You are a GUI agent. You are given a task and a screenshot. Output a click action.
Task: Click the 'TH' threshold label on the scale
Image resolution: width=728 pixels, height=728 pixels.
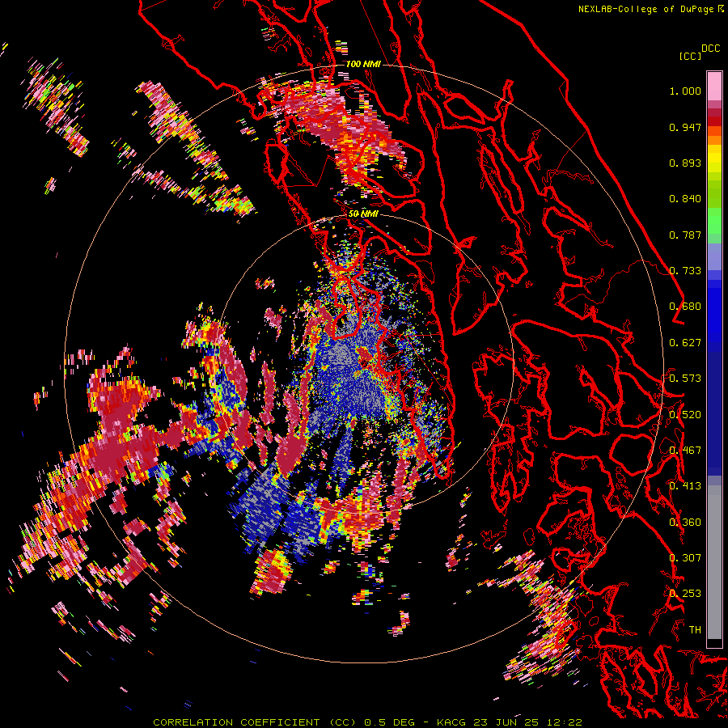click(x=695, y=630)
